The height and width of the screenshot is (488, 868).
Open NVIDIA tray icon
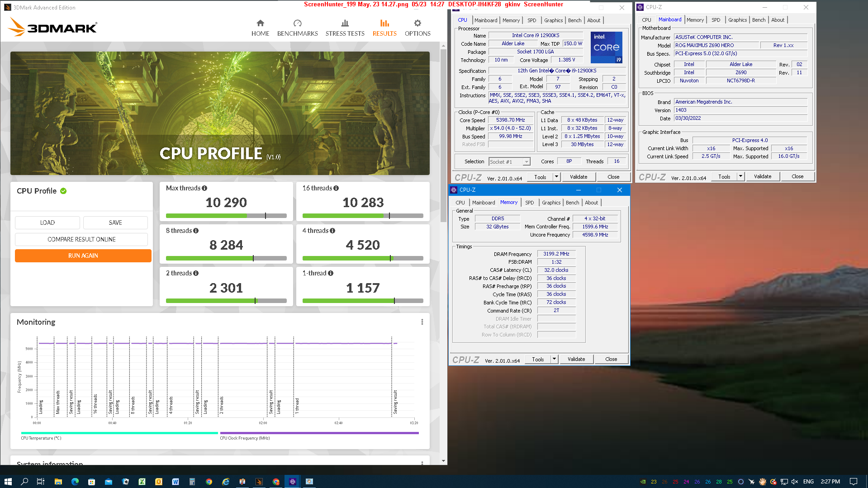pyautogui.click(x=643, y=482)
